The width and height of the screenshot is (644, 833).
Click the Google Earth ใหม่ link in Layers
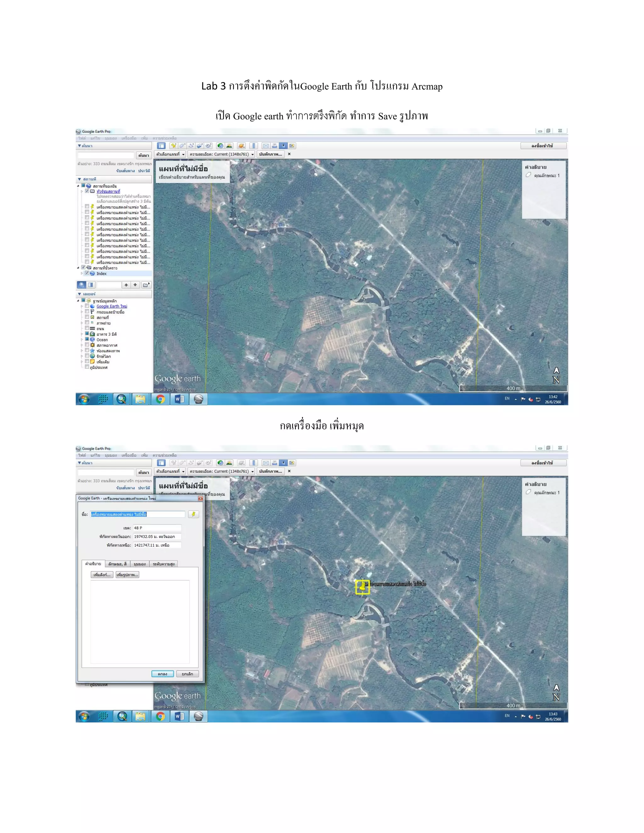pyautogui.click(x=112, y=306)
